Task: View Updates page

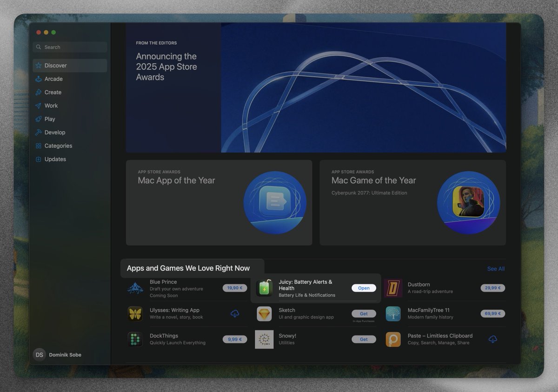Action: 70,159
